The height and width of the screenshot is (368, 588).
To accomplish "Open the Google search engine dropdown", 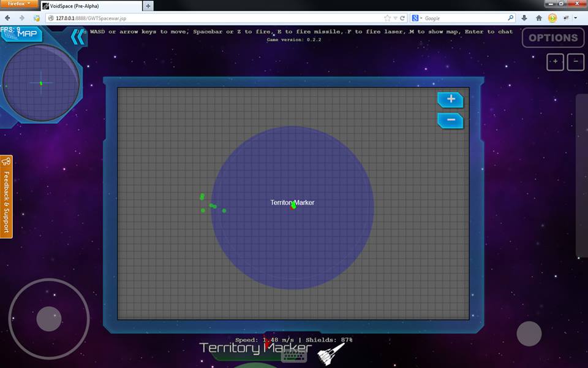I will pyautogui.click(x=420, y=18).
